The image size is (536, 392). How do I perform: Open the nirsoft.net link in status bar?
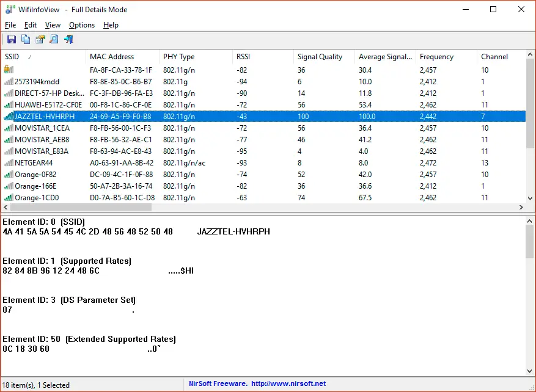(x=288, y=384)
